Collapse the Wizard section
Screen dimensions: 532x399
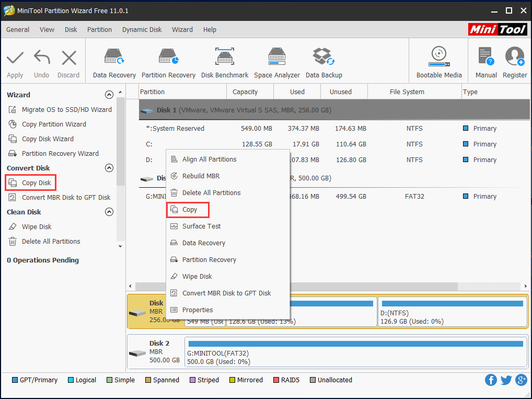109,95
